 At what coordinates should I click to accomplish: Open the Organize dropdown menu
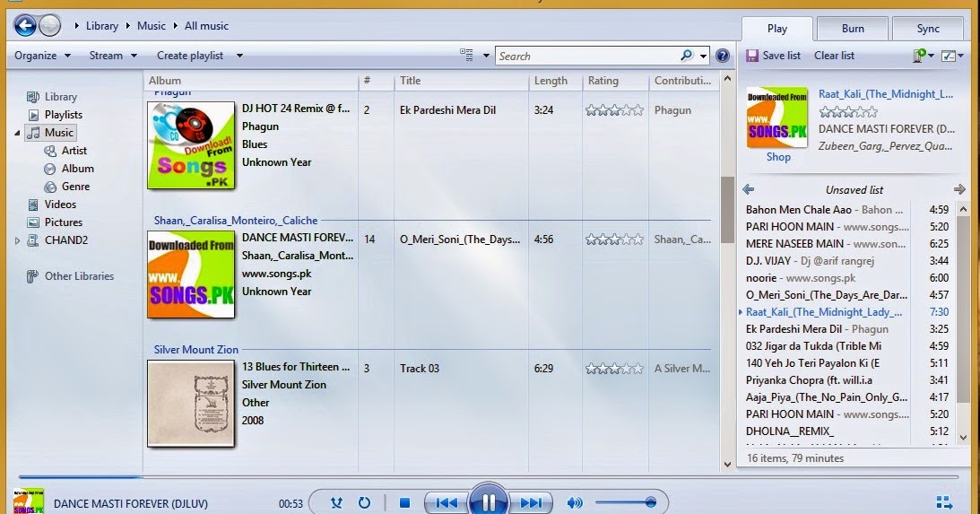(x=42, y=56)
